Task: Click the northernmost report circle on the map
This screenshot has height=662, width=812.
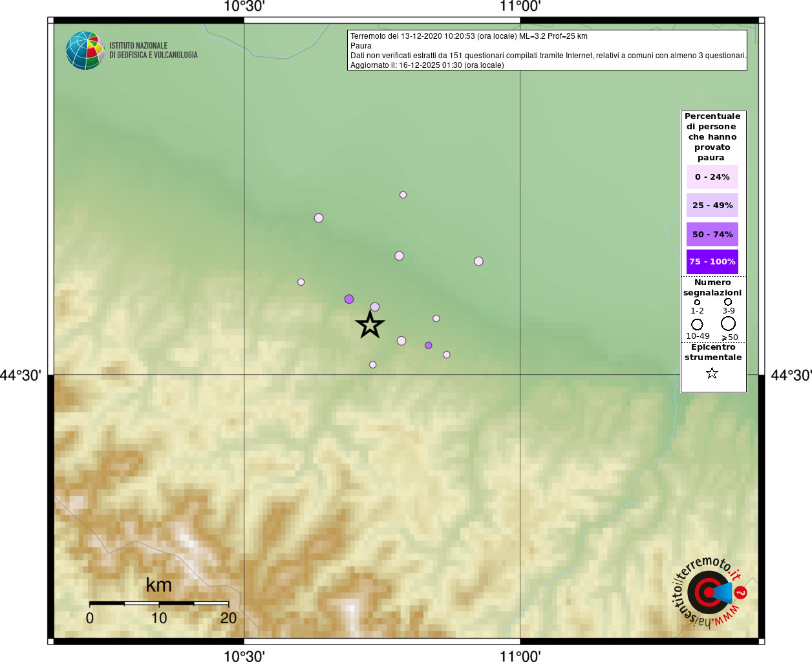Action: 403,195
